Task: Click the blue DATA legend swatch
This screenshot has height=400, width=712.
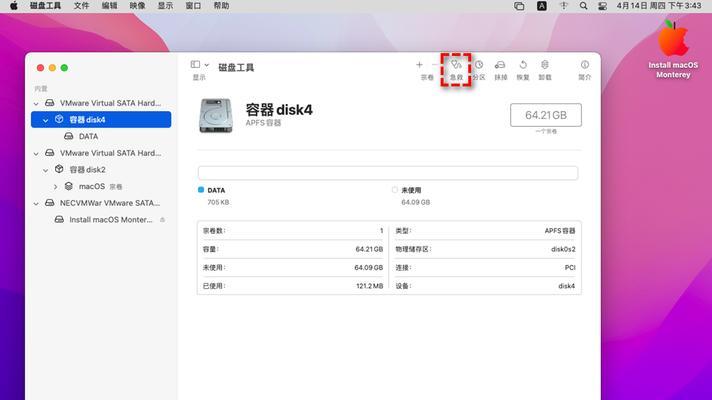Action: pyautogui.click(x=201, y=190)
